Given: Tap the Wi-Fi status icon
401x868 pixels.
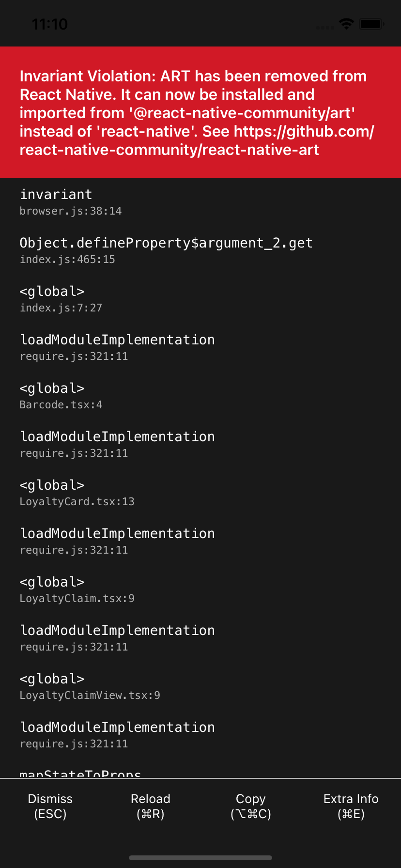Looking at the screenshot, I should pyautogui.click(x=346, y=23).
